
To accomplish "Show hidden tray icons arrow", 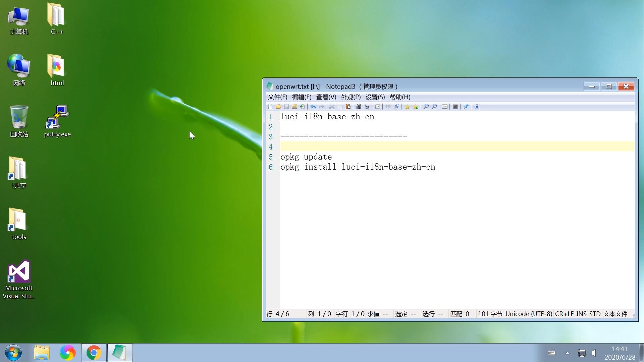I will (567, 353).
